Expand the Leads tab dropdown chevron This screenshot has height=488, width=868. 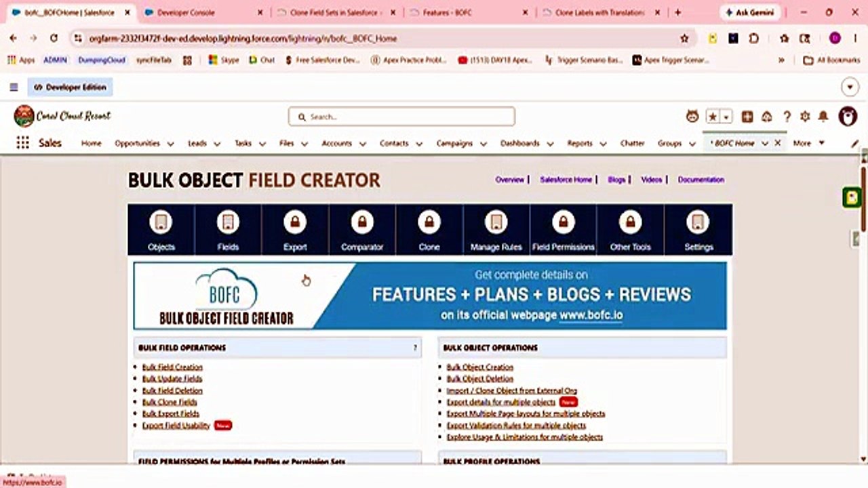217,144
